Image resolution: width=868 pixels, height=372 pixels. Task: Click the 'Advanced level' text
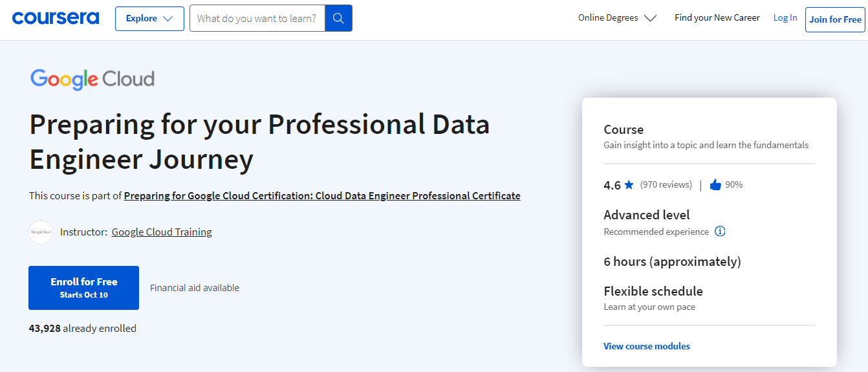tap(647, 215)
